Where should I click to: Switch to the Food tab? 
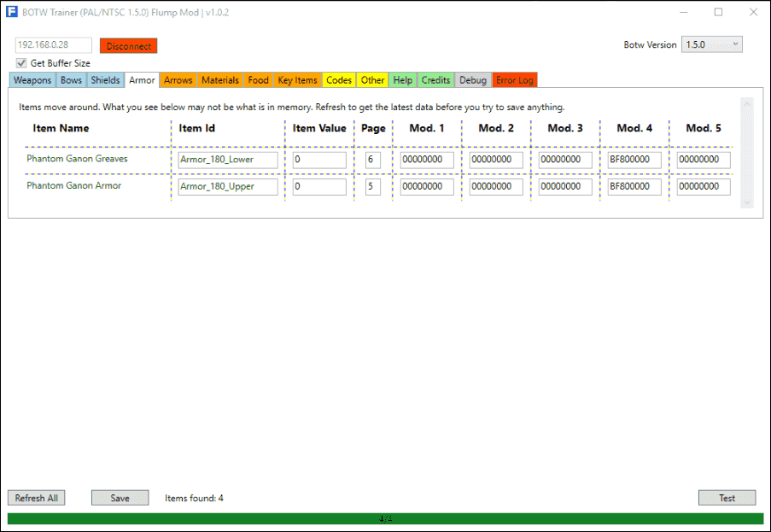coord(258,80)
